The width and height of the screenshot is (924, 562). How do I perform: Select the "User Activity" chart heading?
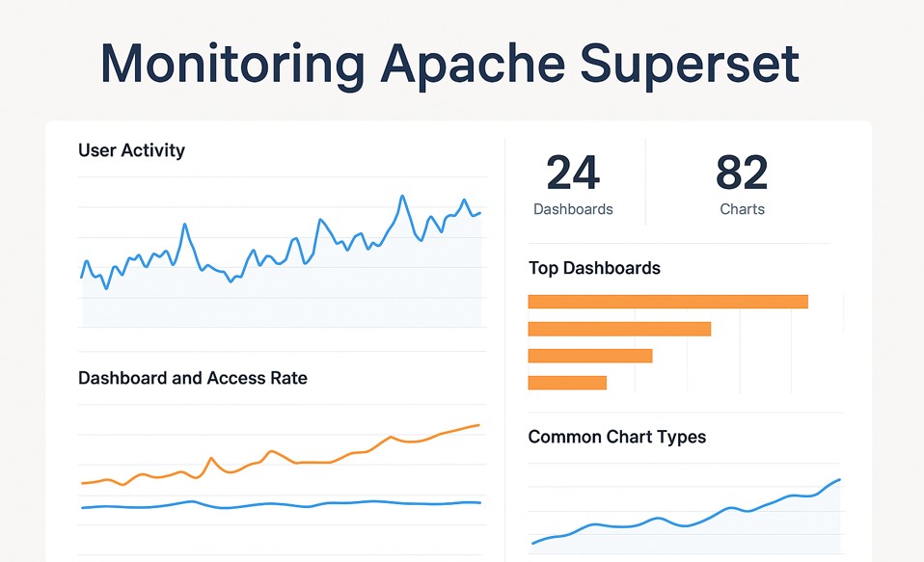(x=131, y=150)
